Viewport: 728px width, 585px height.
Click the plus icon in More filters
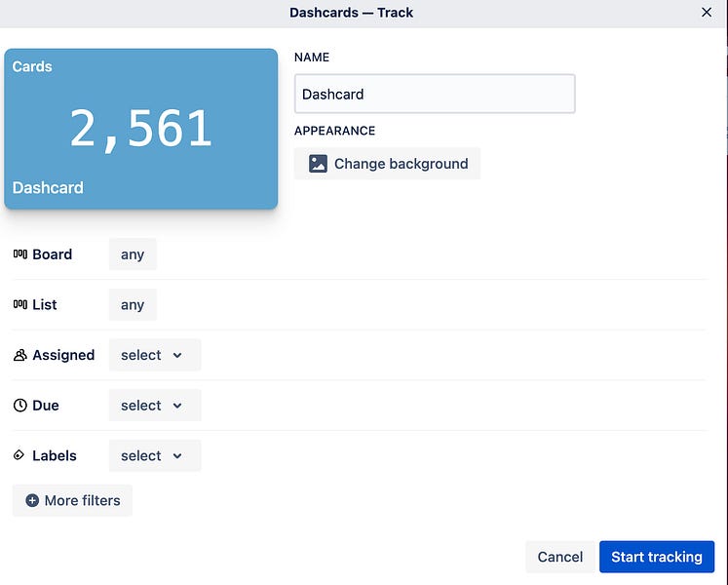32,500
